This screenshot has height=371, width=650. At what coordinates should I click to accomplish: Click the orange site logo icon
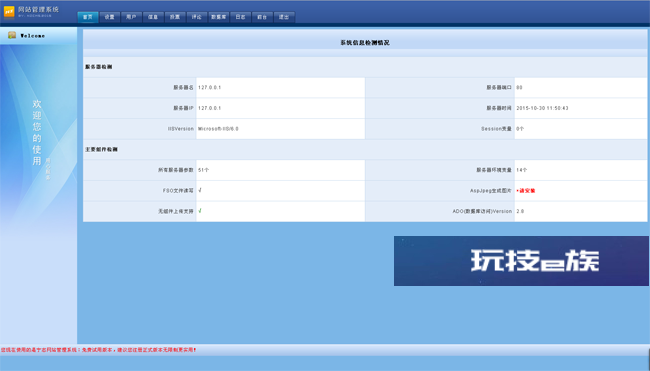9,12
